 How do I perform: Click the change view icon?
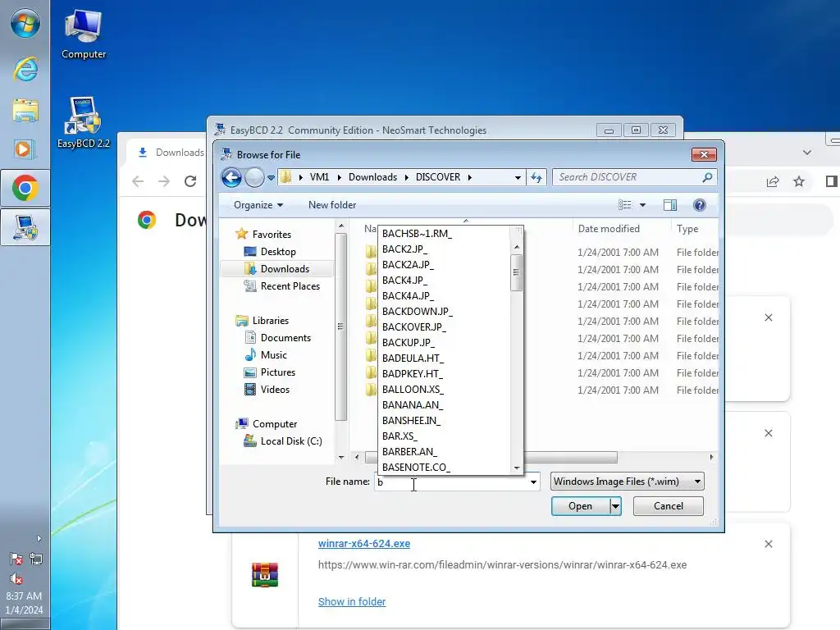(x=624, y=205)
